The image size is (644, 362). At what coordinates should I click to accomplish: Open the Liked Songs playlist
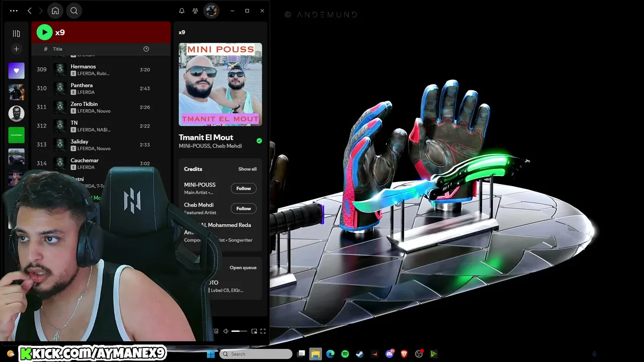click(x=16, y=71)
